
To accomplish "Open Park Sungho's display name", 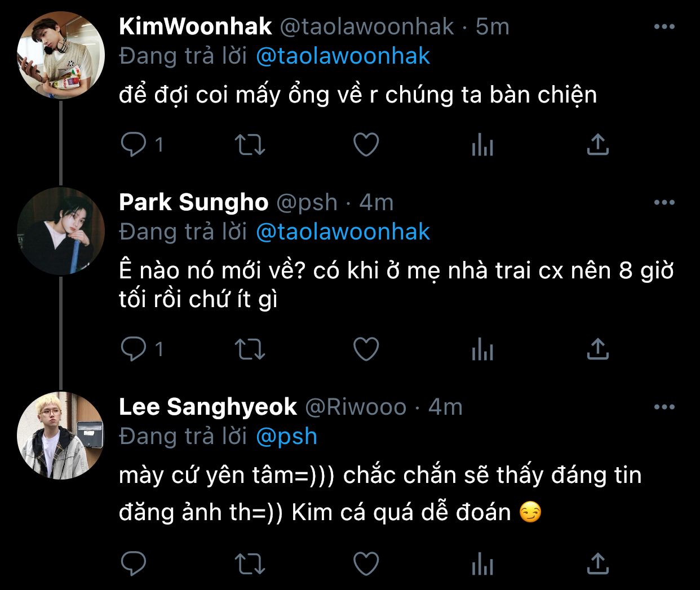I will [193, 202].
